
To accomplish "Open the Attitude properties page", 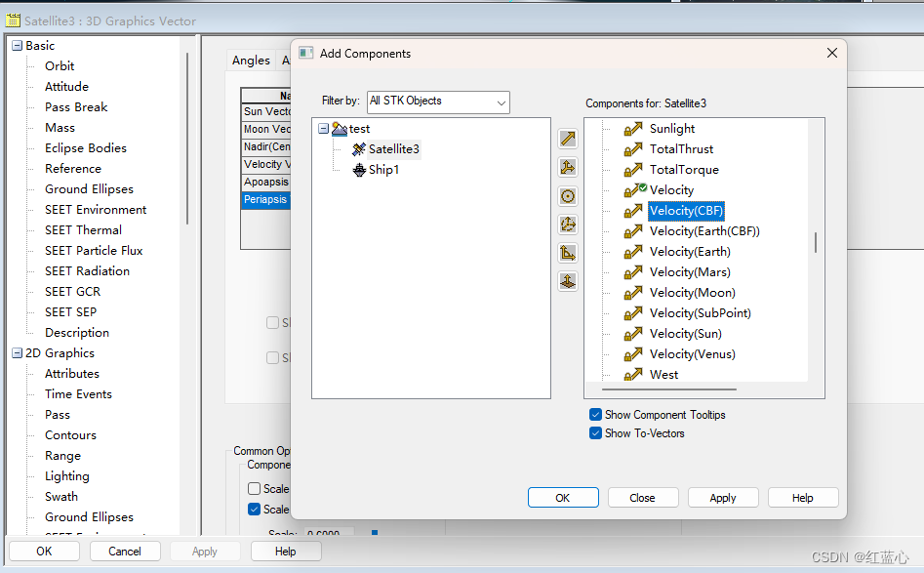I will coord(66,87).
